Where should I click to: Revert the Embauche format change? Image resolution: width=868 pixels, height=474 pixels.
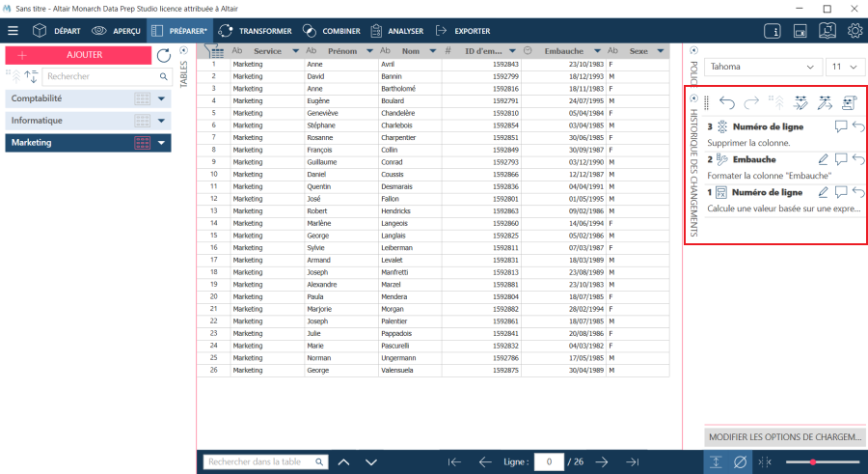pos(858,159)
